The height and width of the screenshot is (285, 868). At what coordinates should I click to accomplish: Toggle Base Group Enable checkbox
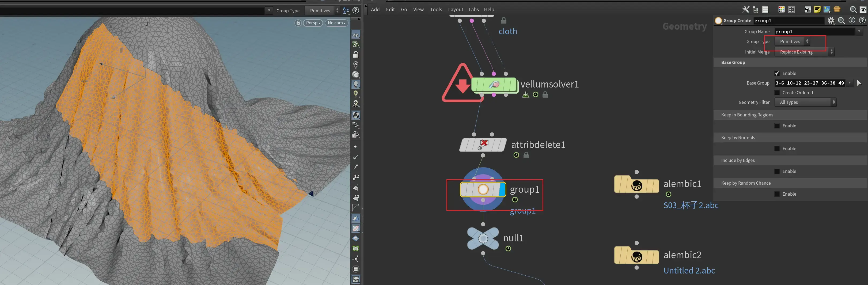[777, 73]
